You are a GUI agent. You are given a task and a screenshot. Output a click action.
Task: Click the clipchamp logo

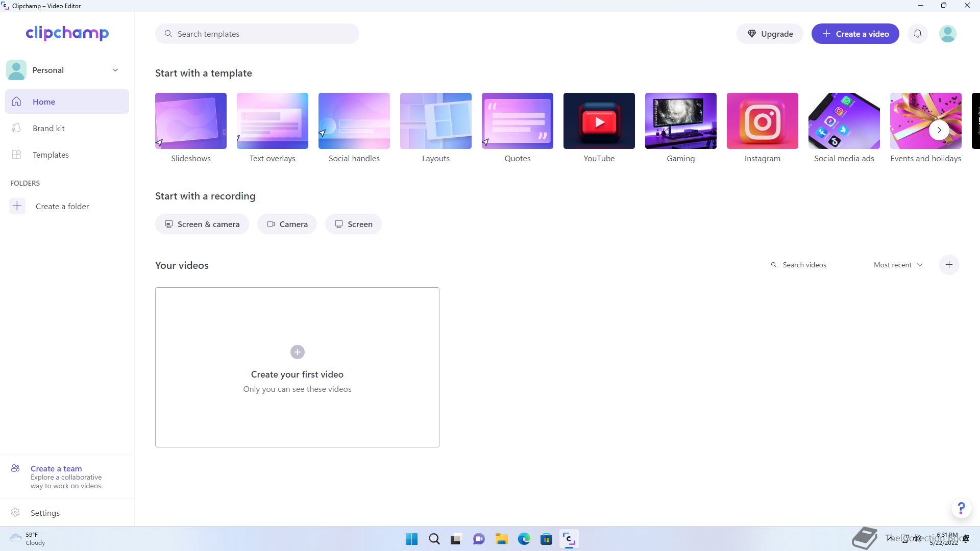point(67,33)
